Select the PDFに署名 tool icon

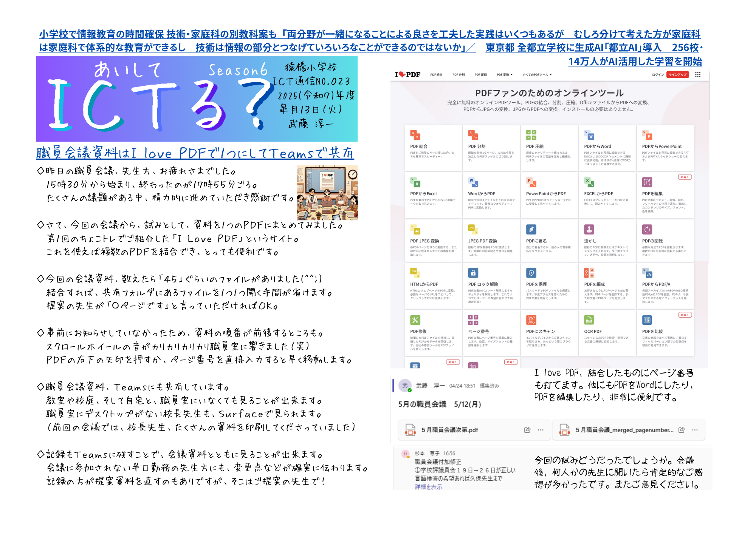(531, 229)
